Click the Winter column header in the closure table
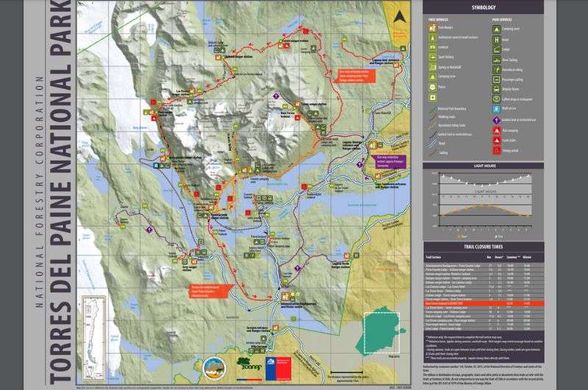This screenshot has height=390, width=588. 526,258
